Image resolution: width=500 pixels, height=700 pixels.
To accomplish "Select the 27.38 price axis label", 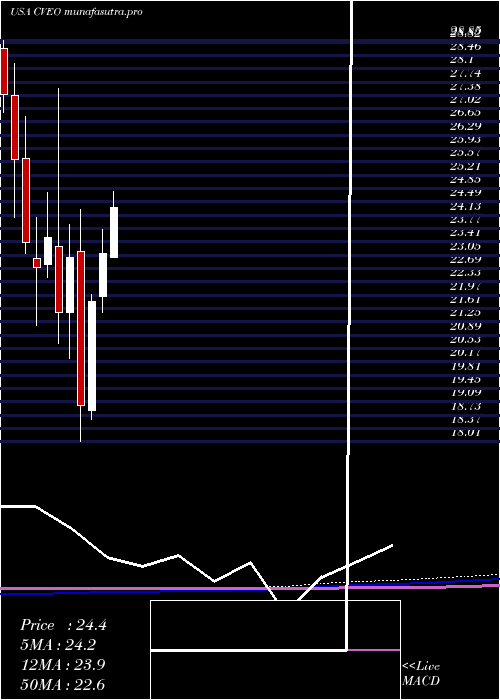I will pos(465,86).
